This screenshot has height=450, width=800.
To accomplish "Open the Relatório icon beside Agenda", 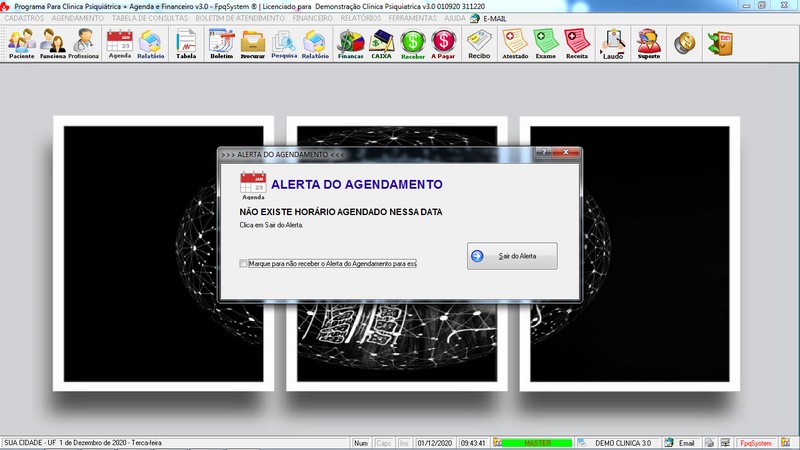I will click(x=151, y=44).
